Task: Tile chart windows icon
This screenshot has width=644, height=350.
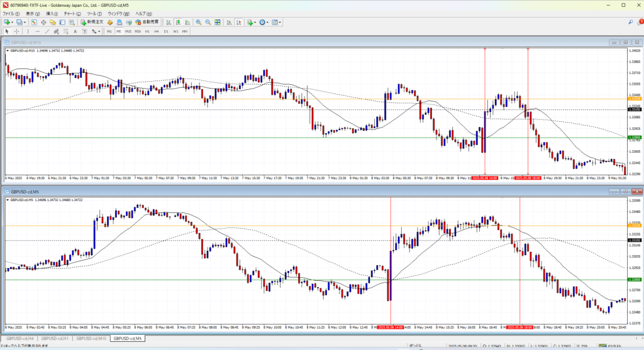Action: point(218,22)
